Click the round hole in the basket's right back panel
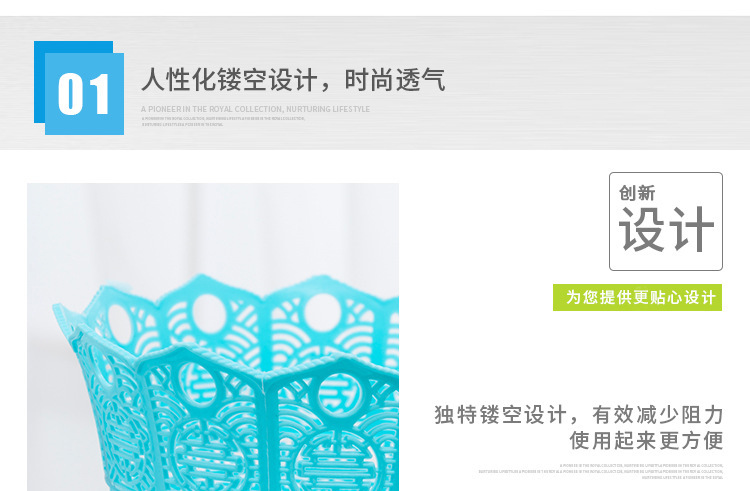Viewport: 750px width, 491px height. click(322, 312)
